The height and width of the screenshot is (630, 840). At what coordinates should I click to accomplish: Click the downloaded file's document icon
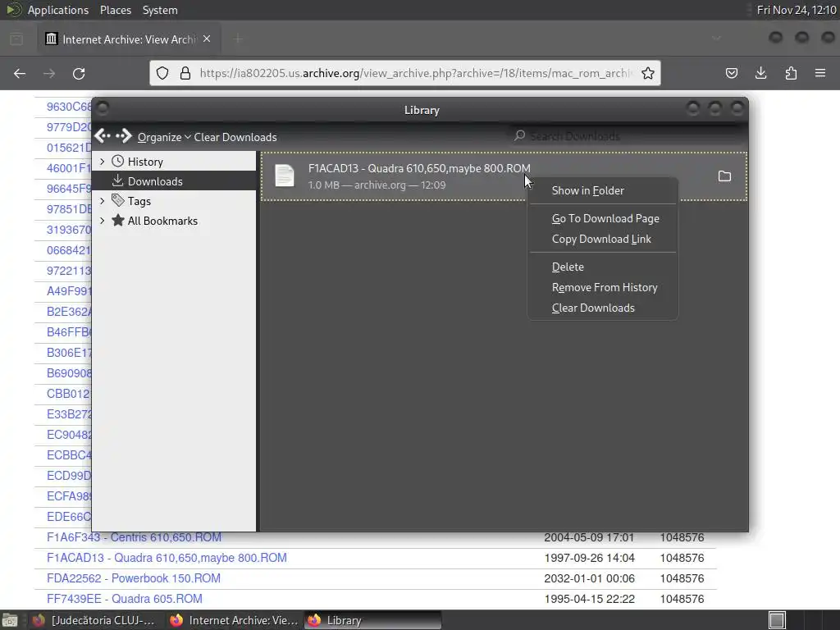point(285,176)
